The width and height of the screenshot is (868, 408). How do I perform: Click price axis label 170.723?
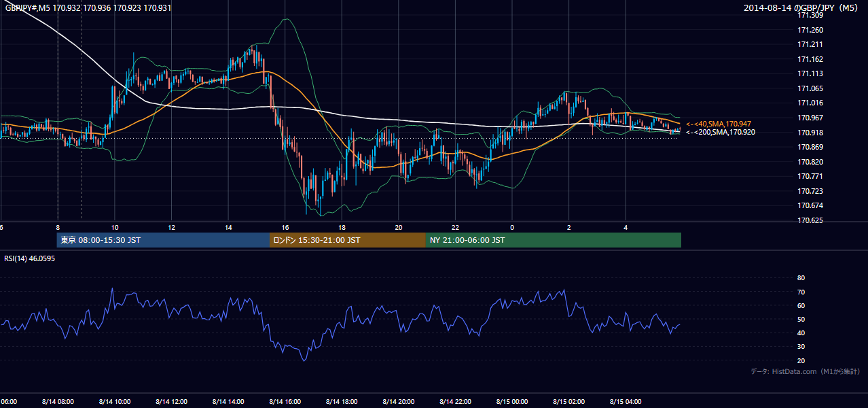pos(810,191)
